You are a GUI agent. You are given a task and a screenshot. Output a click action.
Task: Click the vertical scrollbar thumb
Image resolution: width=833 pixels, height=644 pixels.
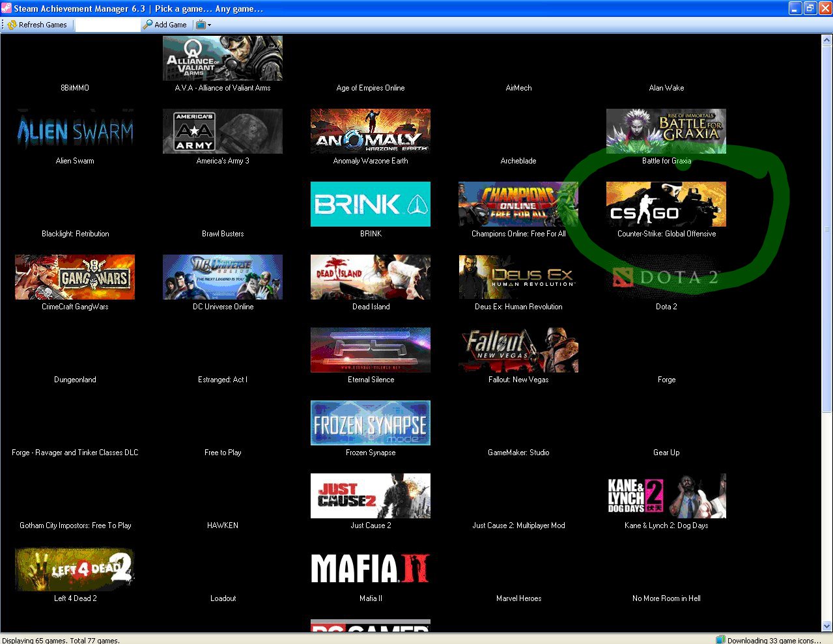coord(827,229)
